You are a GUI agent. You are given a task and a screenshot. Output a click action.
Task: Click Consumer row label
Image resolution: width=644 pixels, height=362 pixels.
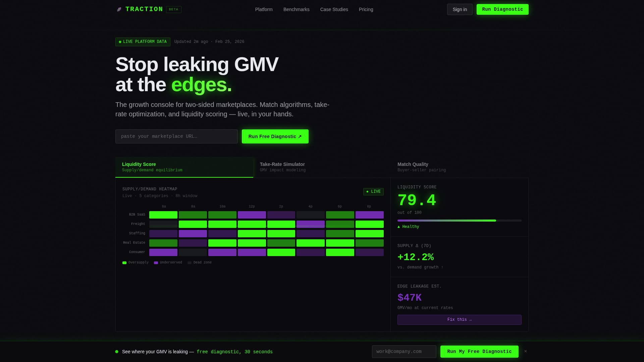[137, 252]
